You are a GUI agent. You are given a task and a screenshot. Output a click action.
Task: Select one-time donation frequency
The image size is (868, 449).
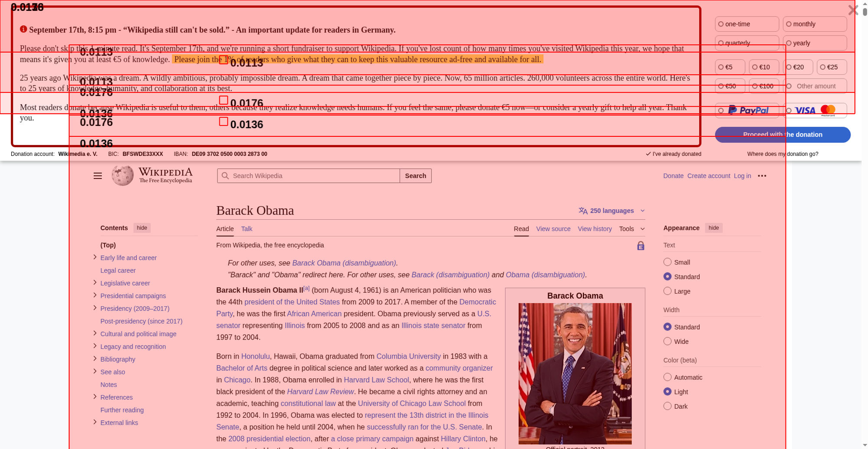coord(747,24)
